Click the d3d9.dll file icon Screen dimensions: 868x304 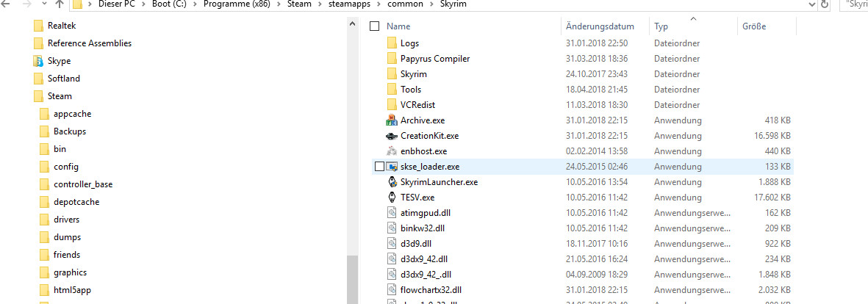pos(391,243)
